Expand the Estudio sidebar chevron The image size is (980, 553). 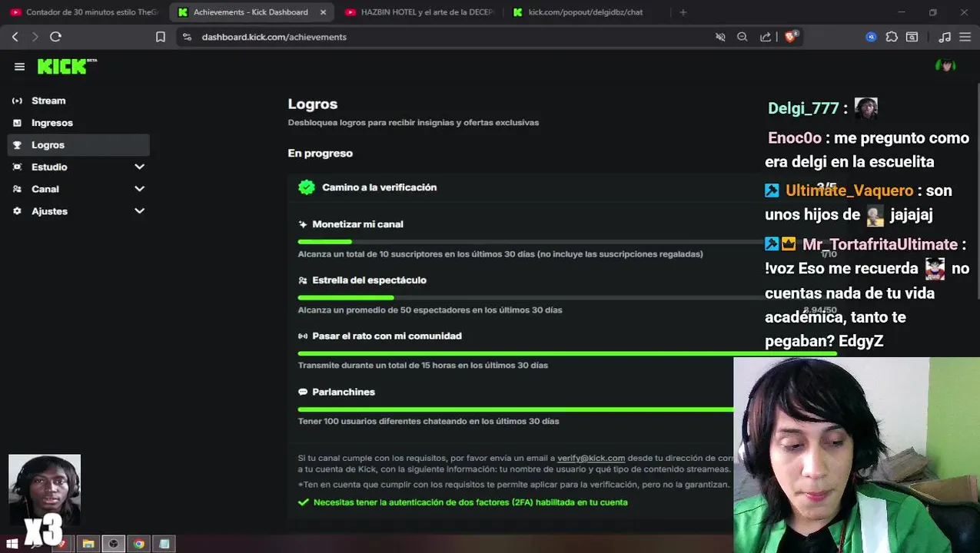(x=139, y=167)
